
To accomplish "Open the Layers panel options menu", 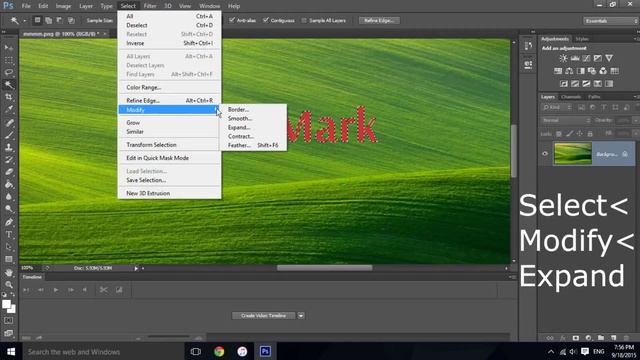I will [636, 97].
